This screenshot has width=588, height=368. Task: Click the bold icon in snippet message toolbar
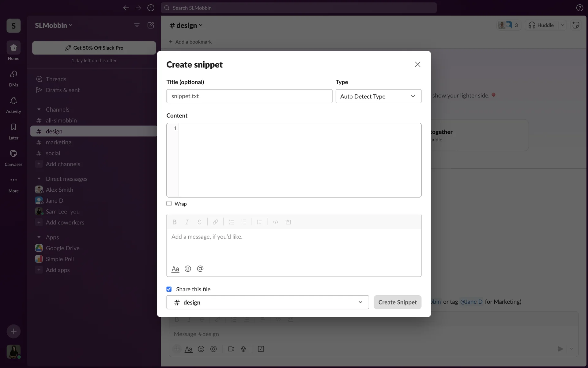click(174, 222)
